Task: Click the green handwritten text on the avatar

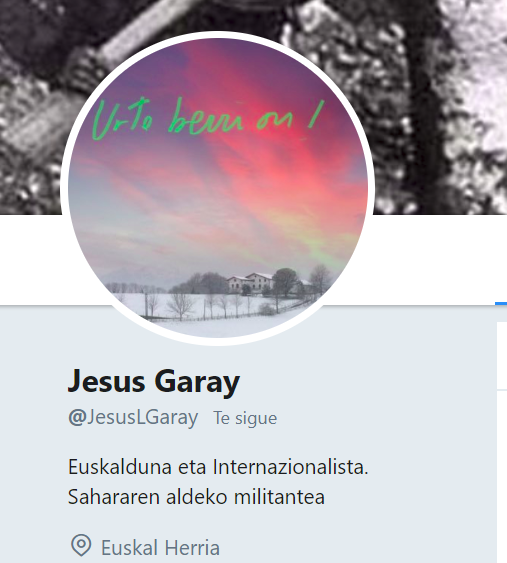Action: pyautogui.click(x=208, y=118)
